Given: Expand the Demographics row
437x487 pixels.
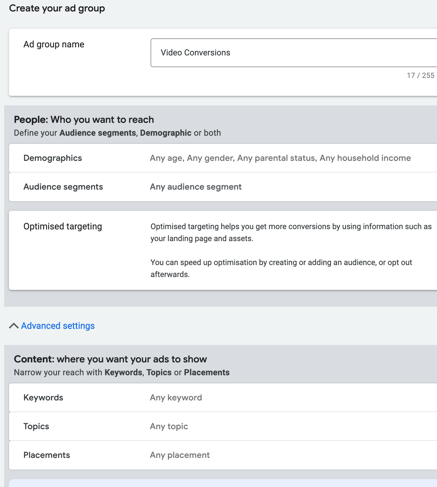Looking at the screenshot, I should click(x=223, y=158).
